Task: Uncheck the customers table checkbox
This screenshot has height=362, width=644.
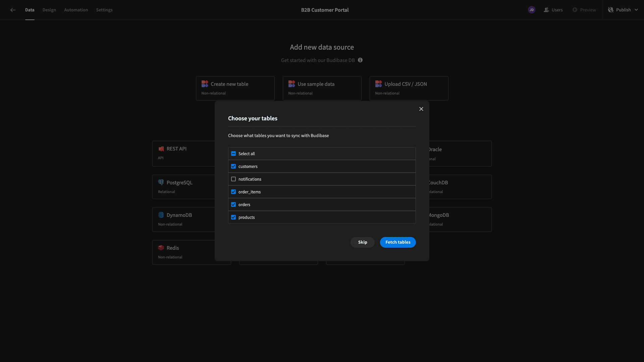Action: [x=233, y=166]
